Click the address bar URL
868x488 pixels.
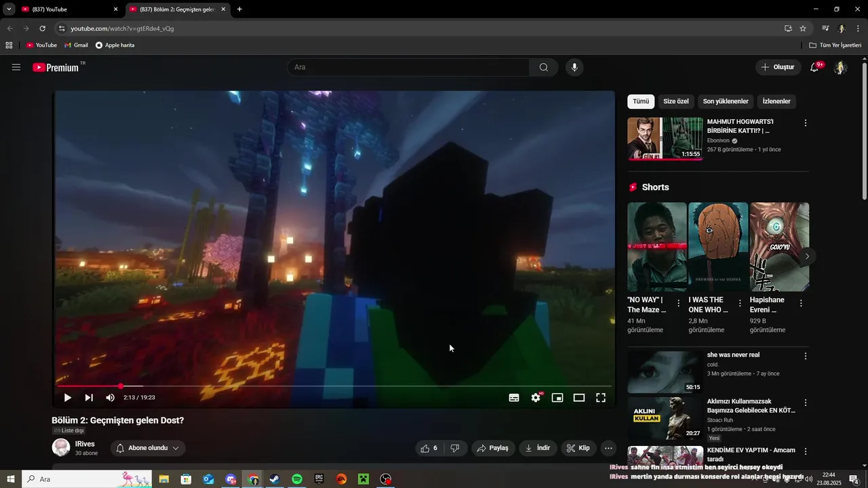[x=122, y=28]
